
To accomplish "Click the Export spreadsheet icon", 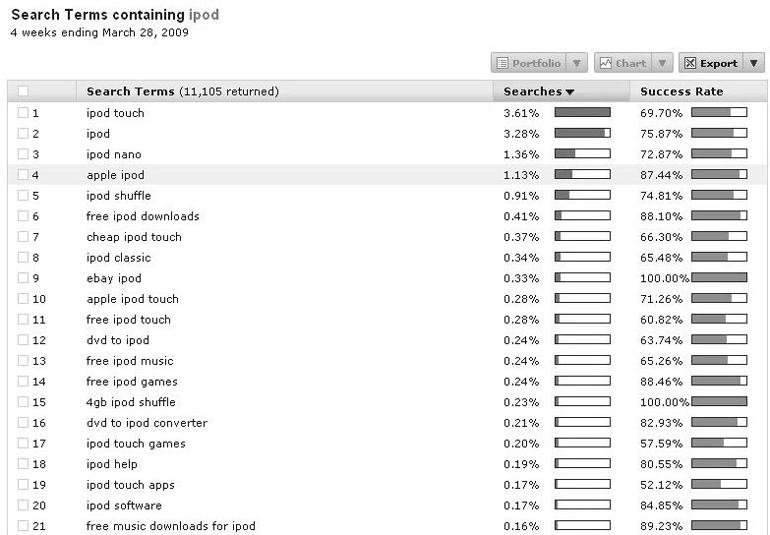I will (x=690, y=63).
